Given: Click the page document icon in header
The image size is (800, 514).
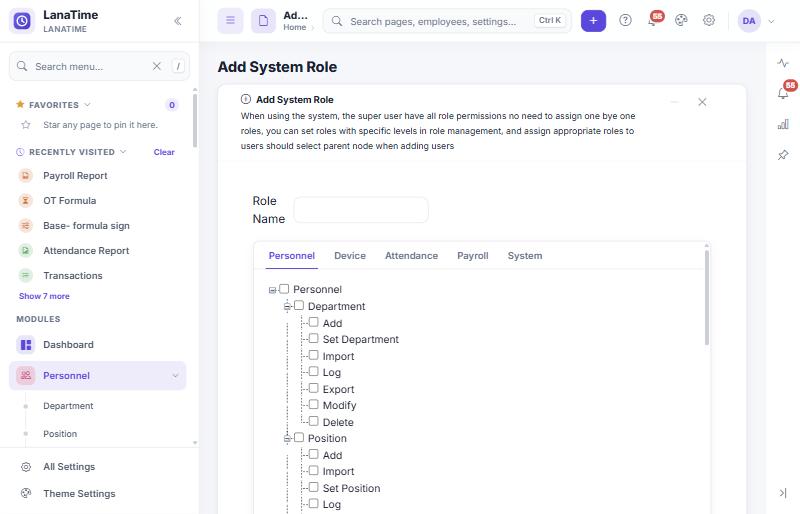Looking at the screenshot, I should pos(263,21).
